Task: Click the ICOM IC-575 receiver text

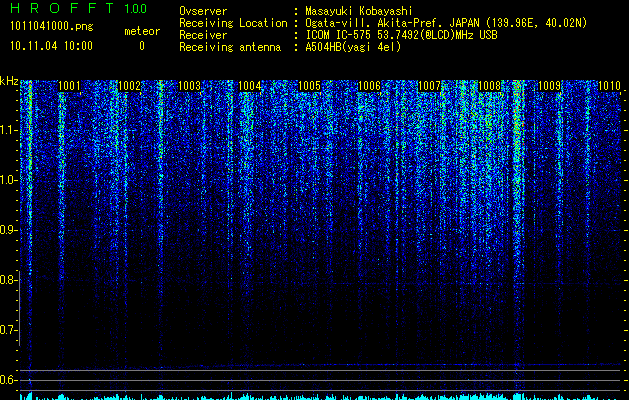Action: pyautogui.click(x=401, y=35)
